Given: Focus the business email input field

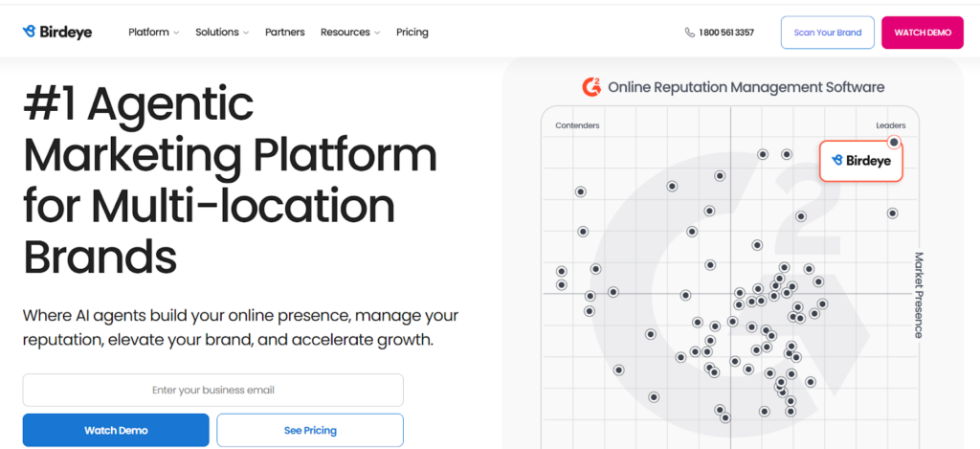Looking at the screenshot, I should coord(213,390).
